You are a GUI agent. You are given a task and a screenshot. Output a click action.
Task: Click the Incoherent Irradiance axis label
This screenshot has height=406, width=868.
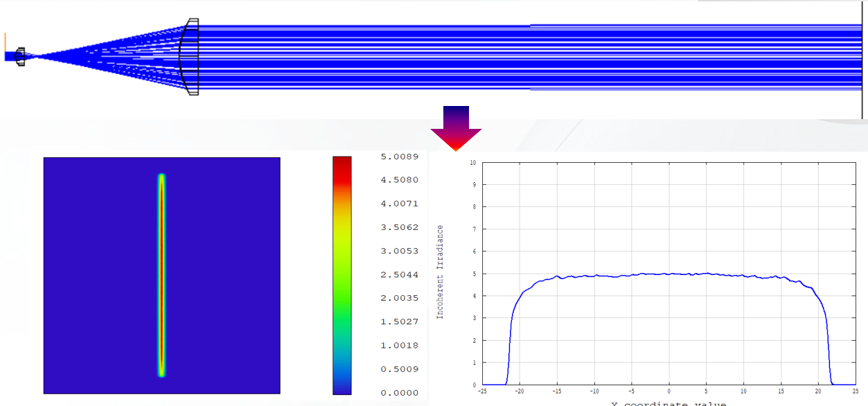[440, 272]
